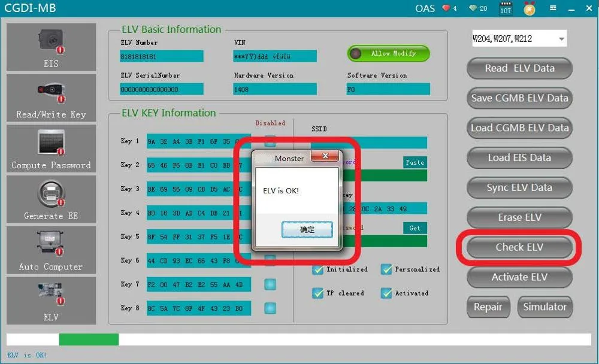Open the calendar icon showing 107
The width and height of the screenshot is (599, 364).
coord(506,8)
